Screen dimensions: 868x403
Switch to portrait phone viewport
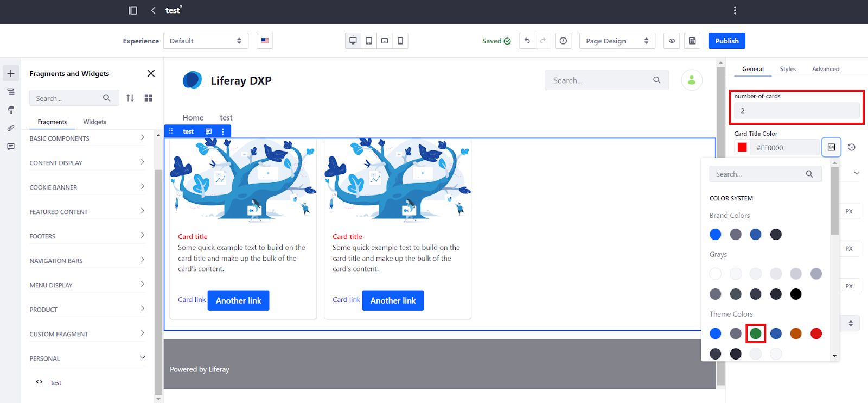400,41
